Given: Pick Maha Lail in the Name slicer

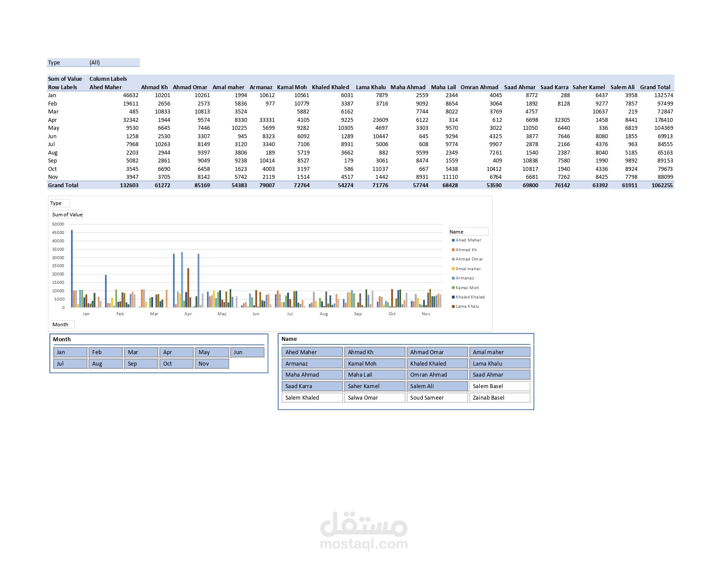Looking at the screenshot, I should (x=375, y=374).
